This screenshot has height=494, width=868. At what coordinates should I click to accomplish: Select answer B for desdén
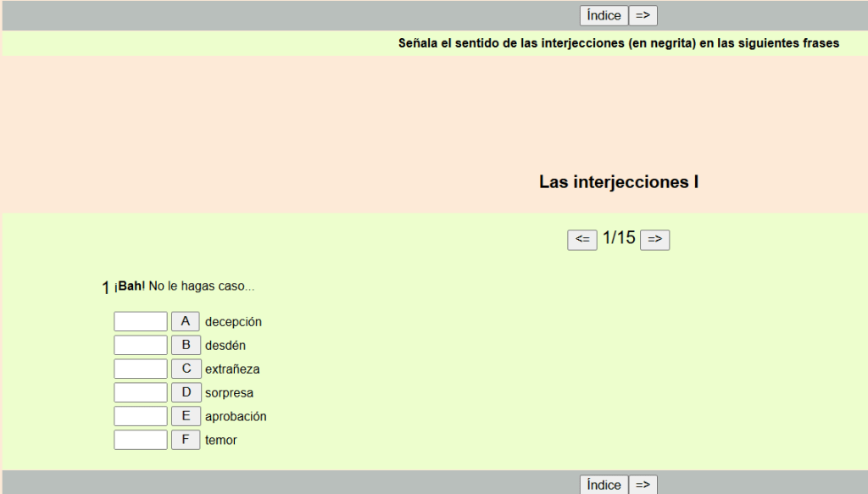pos(186,346)
